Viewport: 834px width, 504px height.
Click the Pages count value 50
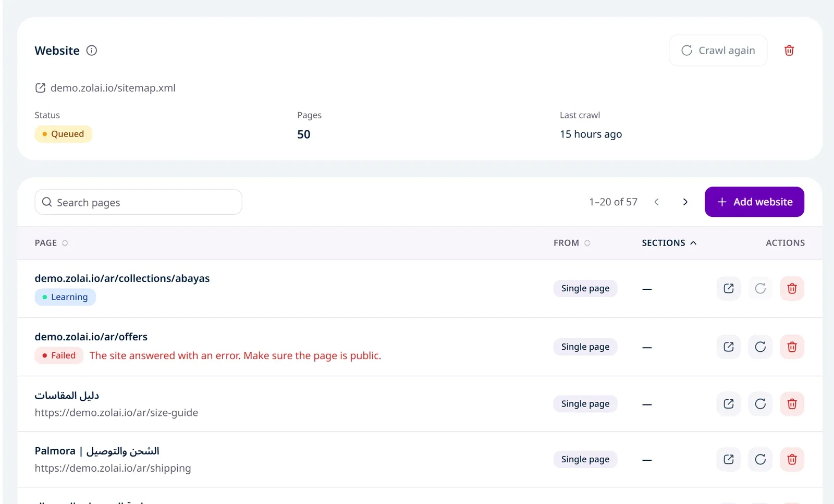[304, 134]
